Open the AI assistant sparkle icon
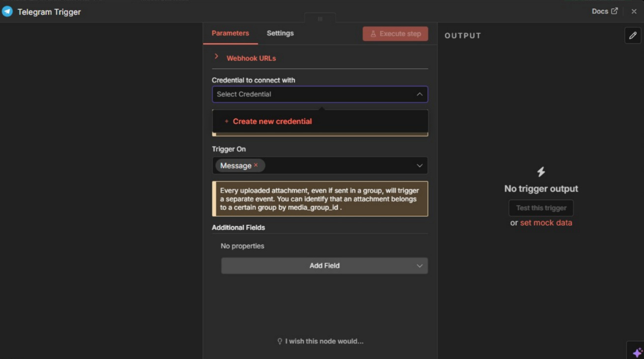 (637, 352)
